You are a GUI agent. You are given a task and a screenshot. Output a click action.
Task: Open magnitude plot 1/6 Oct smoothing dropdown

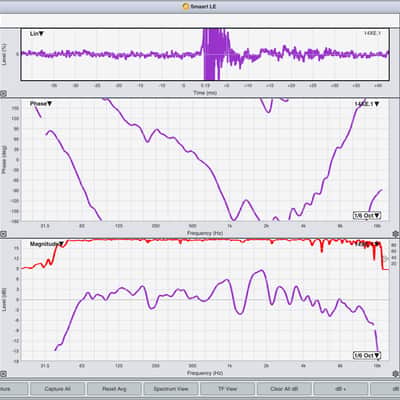[x=367, y=355]
